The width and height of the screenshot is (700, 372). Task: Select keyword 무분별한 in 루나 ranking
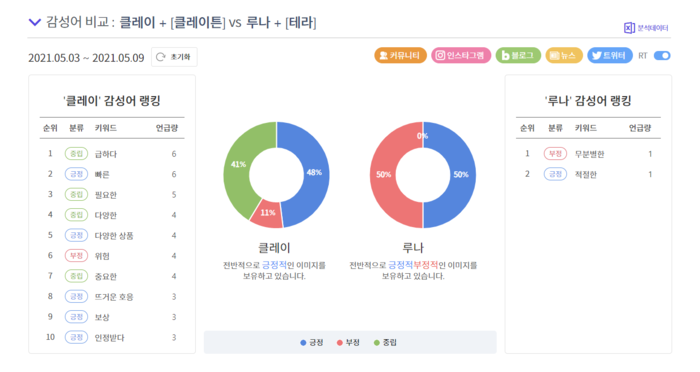pos(589,154)
